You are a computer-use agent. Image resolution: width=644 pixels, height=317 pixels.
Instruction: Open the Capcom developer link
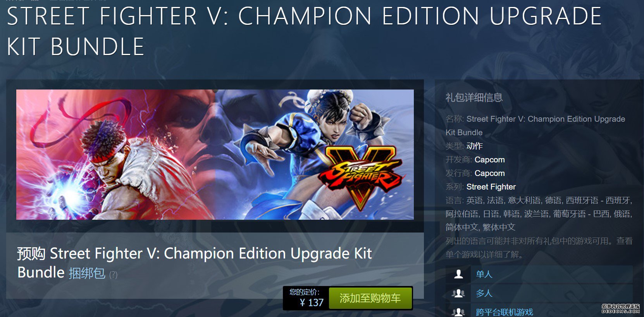click(489, 160)
